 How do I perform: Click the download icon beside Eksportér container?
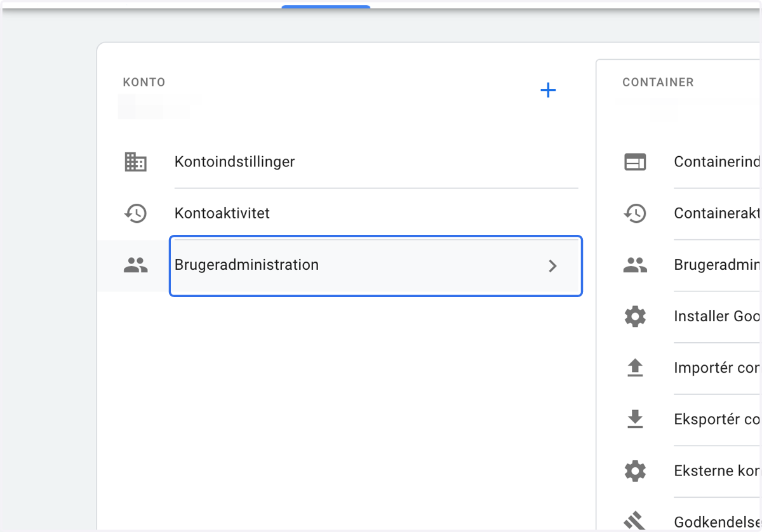point(635,419)
